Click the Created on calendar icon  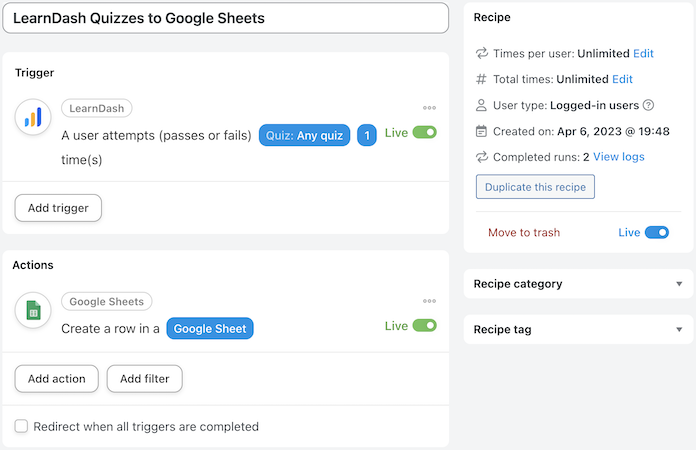tap(481, 131)
